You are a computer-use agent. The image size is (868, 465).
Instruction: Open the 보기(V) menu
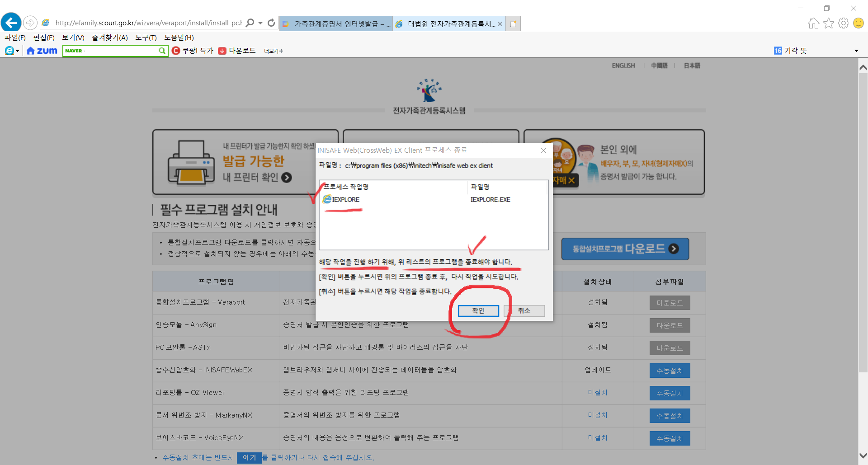pyautogui.click(x=73, y=38)
